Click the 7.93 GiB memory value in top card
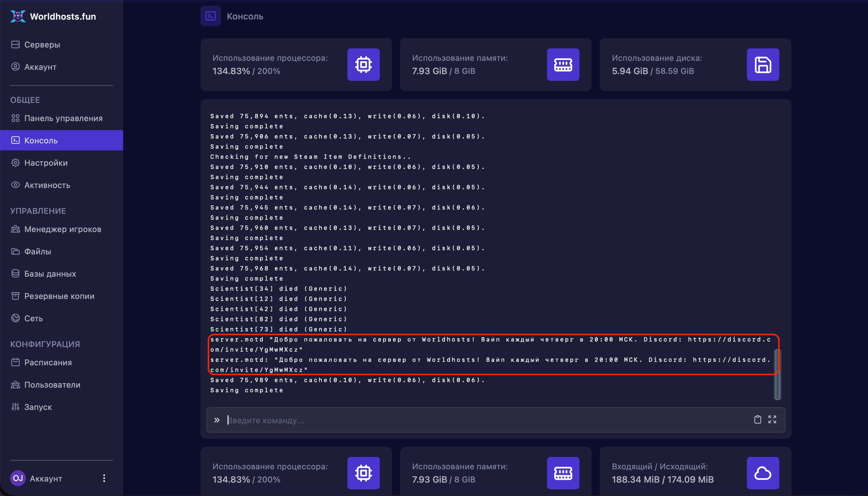Screen dimensions: 868x496 (x=429, y=71)
